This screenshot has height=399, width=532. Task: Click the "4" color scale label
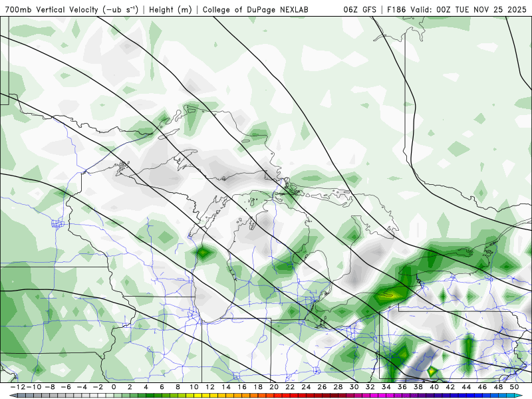click(x=146, y=387)
